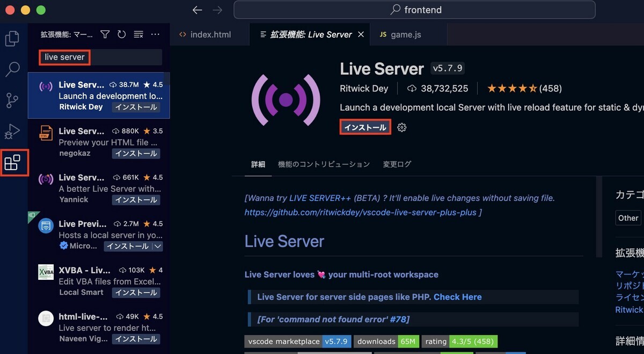Refresh the extensions list
644x354 pixels.
[x=121, y=34]
